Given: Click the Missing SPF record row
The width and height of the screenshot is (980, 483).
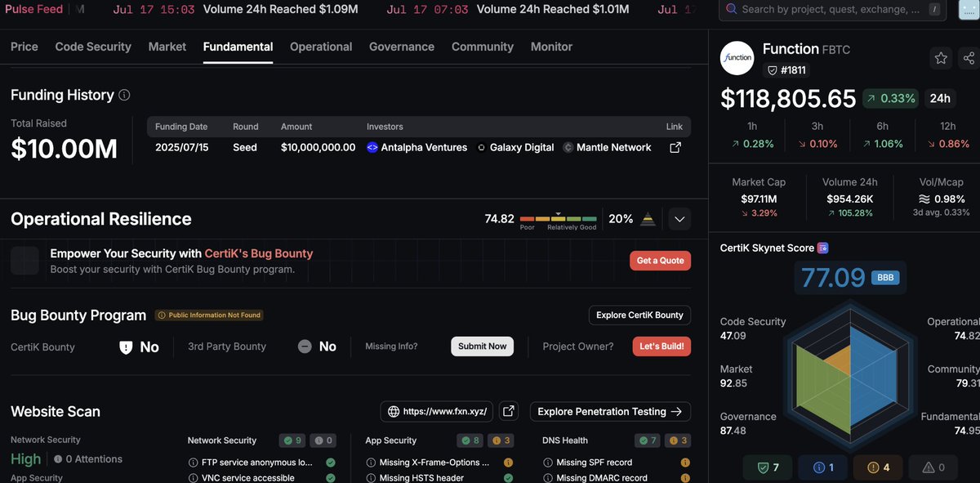Looking at the screenshot, I should 617,463.
